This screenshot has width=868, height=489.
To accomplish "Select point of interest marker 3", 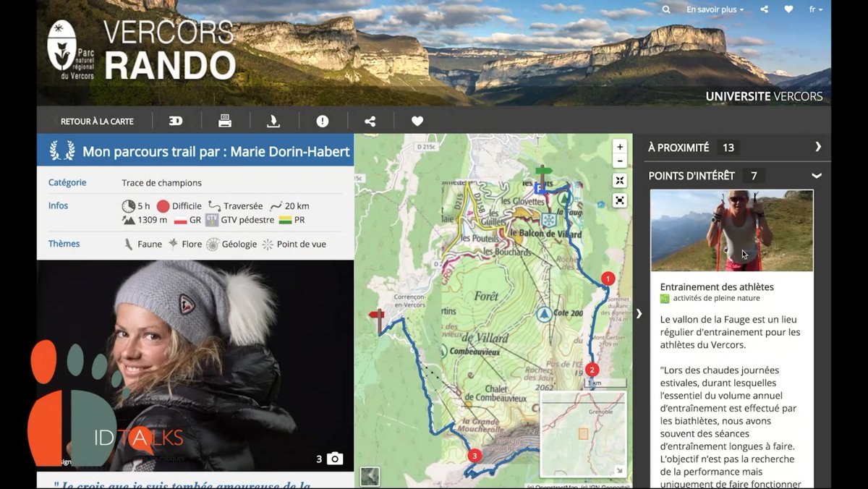I will pos(475,456).
